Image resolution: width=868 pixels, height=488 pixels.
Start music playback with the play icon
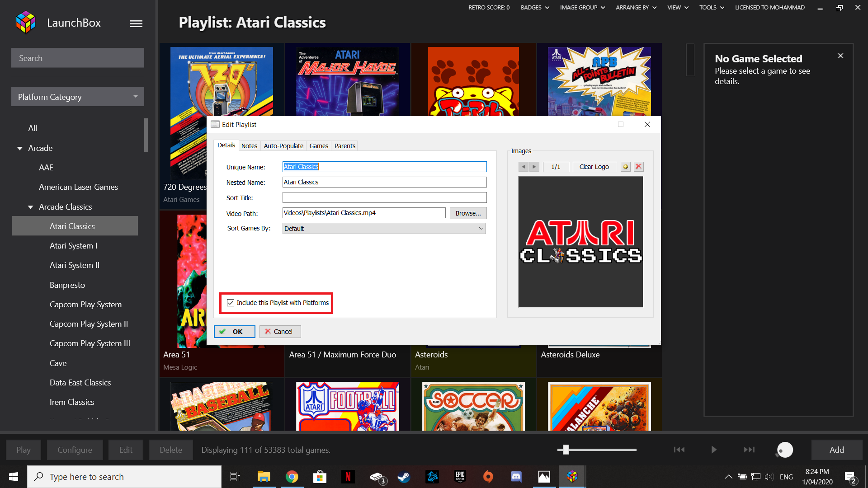click(x=713, y=450)
